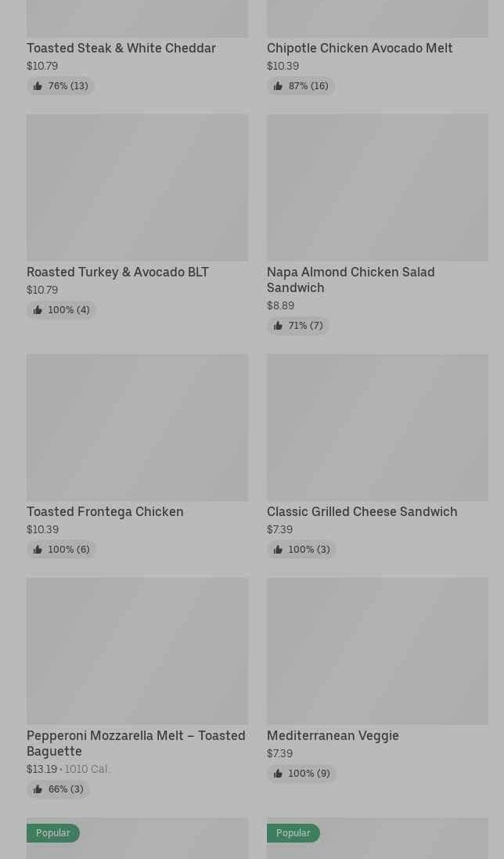Viewport: 504px width, 859px height.
Task: Click thumbs-up icon under Pepperoni Mozzarella Melt
Action: coord(38,789)
